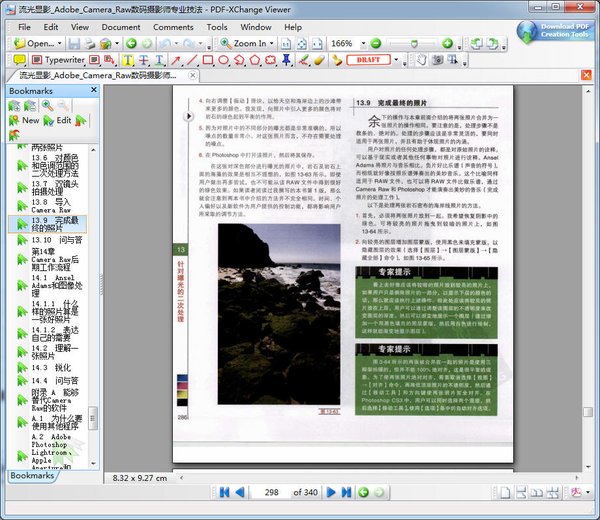Go to the first page
600x520 pixels.
pos(222,493)
